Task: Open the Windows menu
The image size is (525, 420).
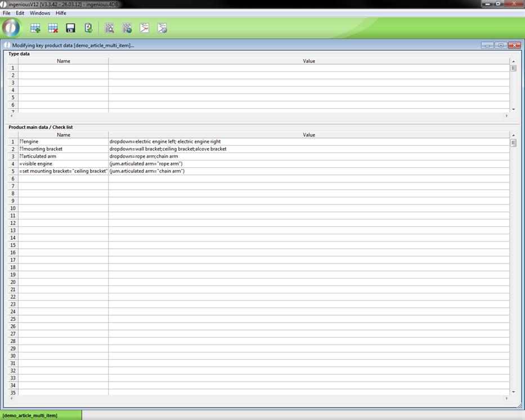Action: click(39, 13)
